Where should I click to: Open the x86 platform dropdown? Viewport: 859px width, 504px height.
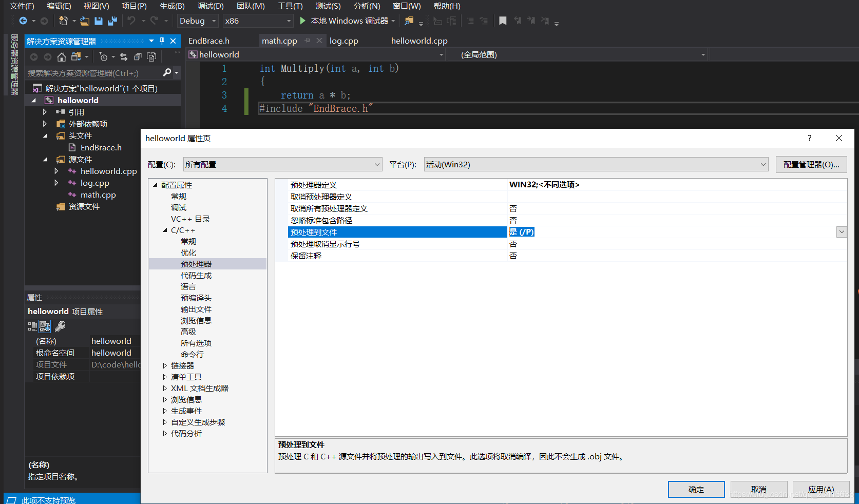point(258,21)
